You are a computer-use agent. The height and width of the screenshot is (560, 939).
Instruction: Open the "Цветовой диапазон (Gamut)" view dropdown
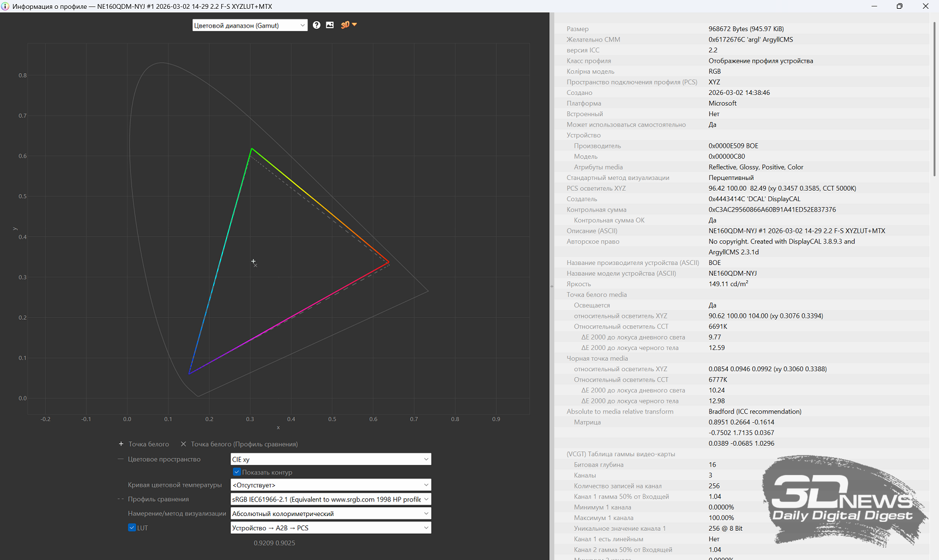pos(249,25)
